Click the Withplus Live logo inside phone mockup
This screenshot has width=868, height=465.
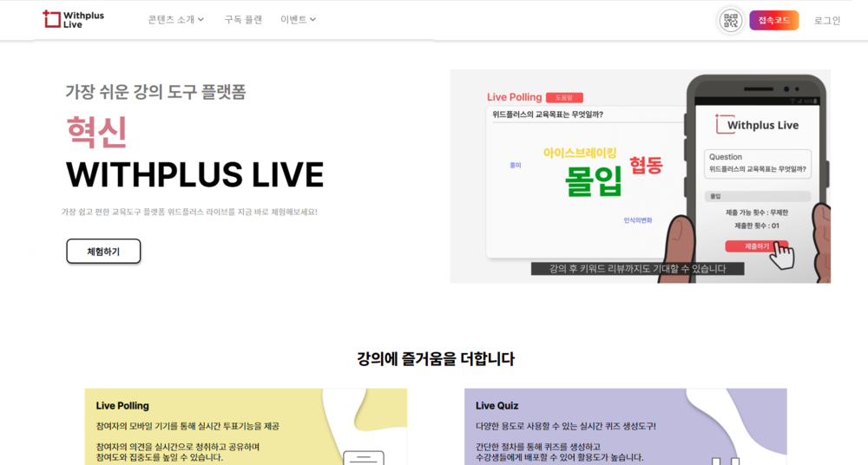click(x=757, y=125)
